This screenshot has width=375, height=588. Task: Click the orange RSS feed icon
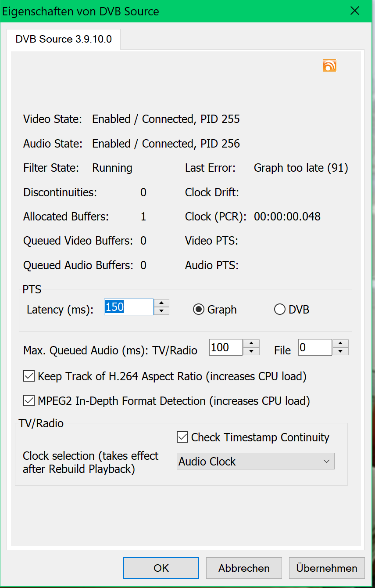pos(329,65)
